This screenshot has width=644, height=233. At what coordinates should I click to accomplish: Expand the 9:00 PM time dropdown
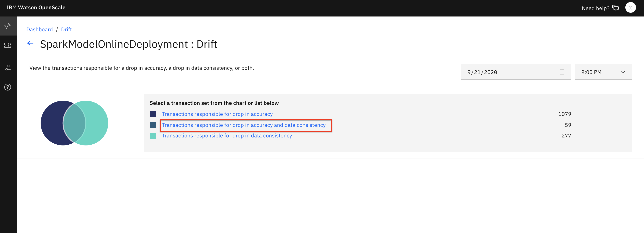(x=603, y=72)
